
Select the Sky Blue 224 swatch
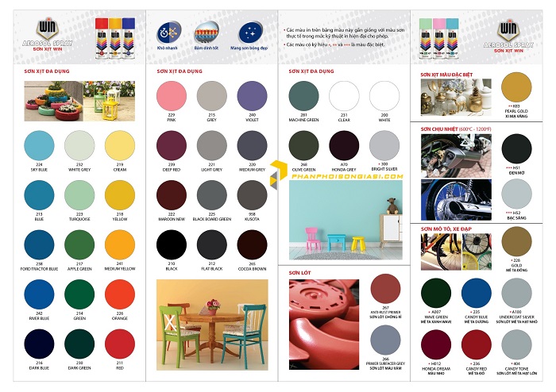coord(39,145)
